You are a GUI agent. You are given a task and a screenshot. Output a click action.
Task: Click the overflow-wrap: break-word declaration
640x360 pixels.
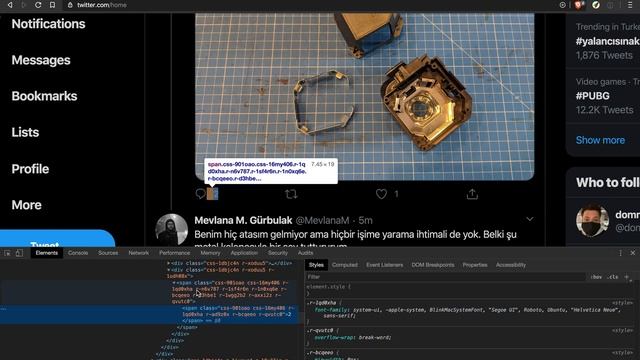[x=353, y=338]
